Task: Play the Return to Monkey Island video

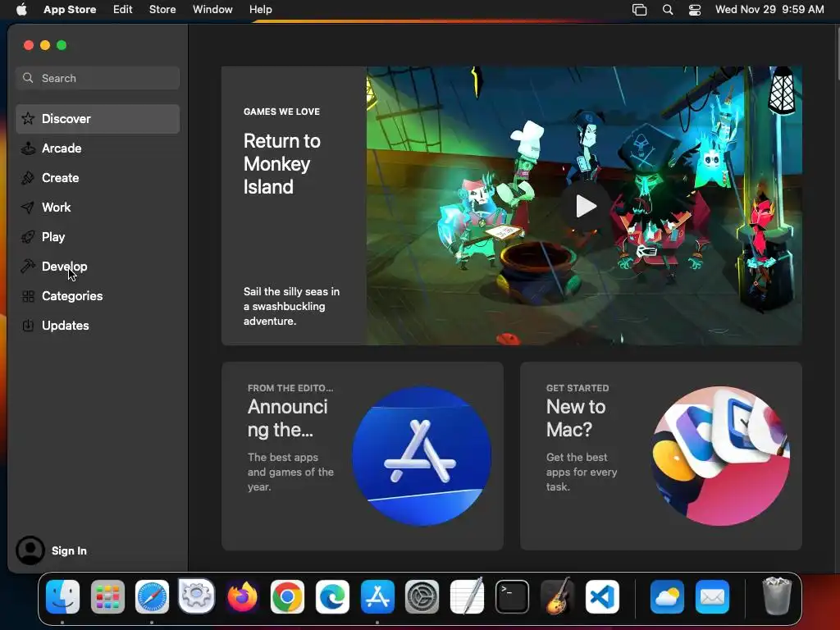Action: (x=586, y=206)
